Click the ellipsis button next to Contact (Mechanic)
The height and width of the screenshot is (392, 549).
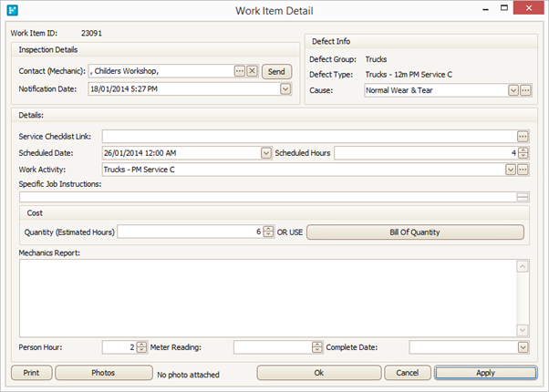point(240,71)
